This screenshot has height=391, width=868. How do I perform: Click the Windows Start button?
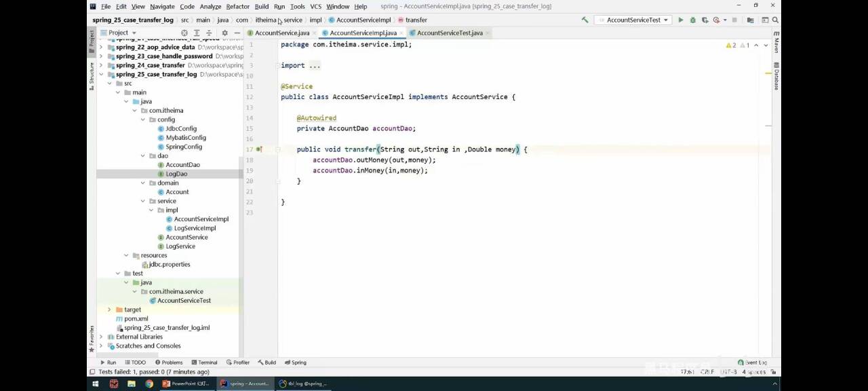coord(96,384)
